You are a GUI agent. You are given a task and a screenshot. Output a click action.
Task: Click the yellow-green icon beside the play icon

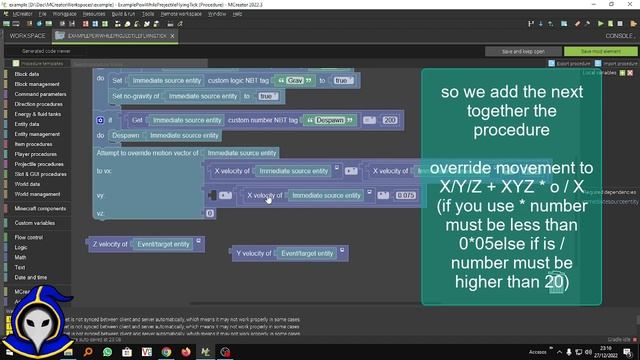tap(611, 24)
